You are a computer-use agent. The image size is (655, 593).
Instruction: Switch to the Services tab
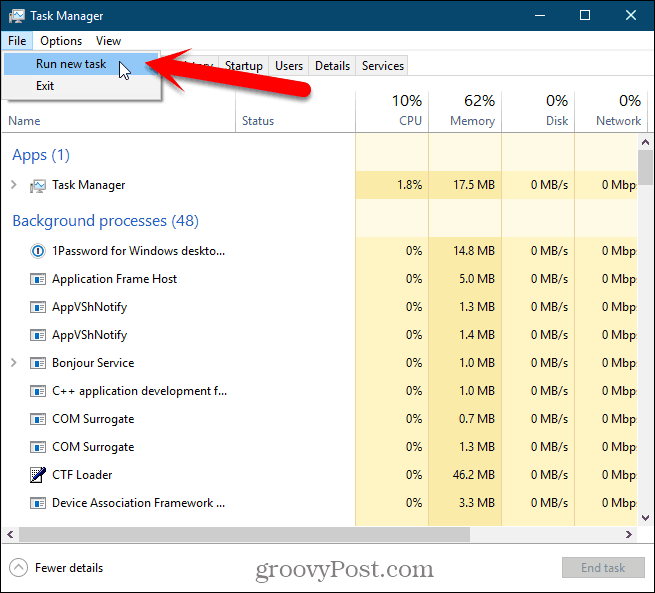click(x=383, y=66)
